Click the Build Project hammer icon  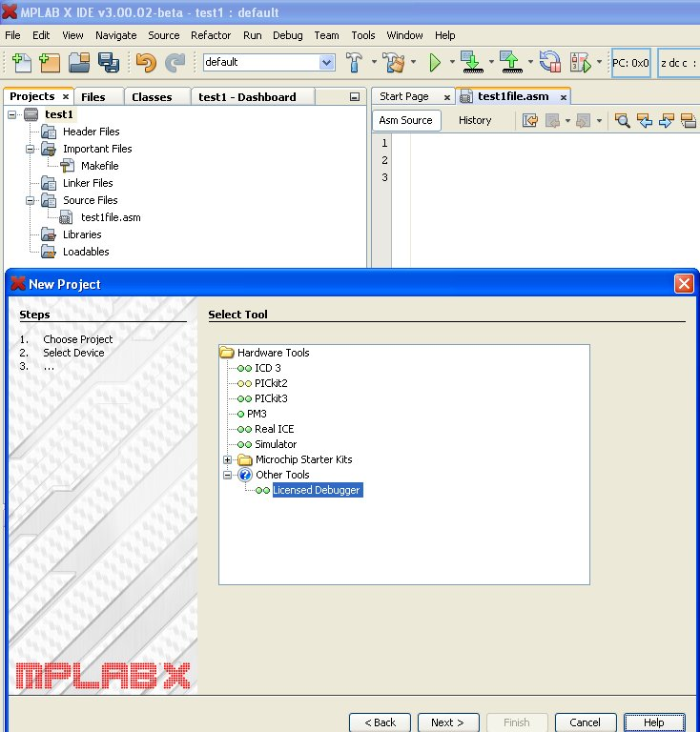pyautogui.click(x=354, y=62)
